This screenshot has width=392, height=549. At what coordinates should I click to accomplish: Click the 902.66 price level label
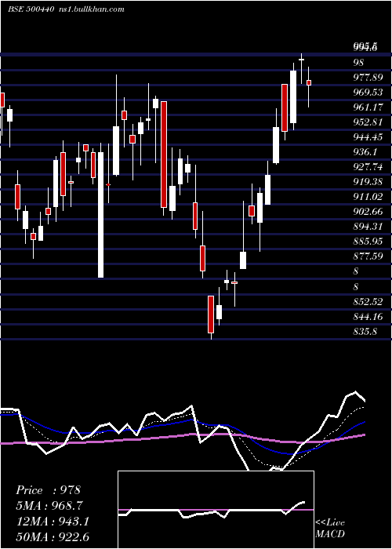coord(368,212)
